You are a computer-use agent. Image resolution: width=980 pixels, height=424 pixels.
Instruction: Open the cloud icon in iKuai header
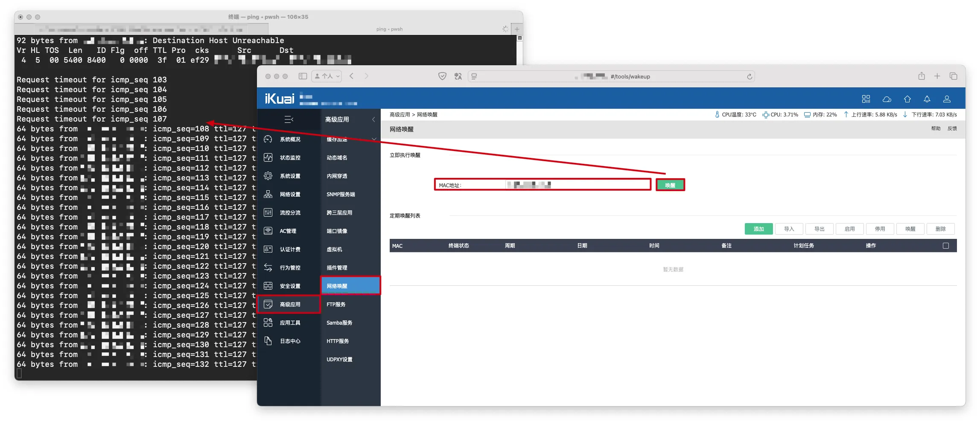click(x=887, y=99)
